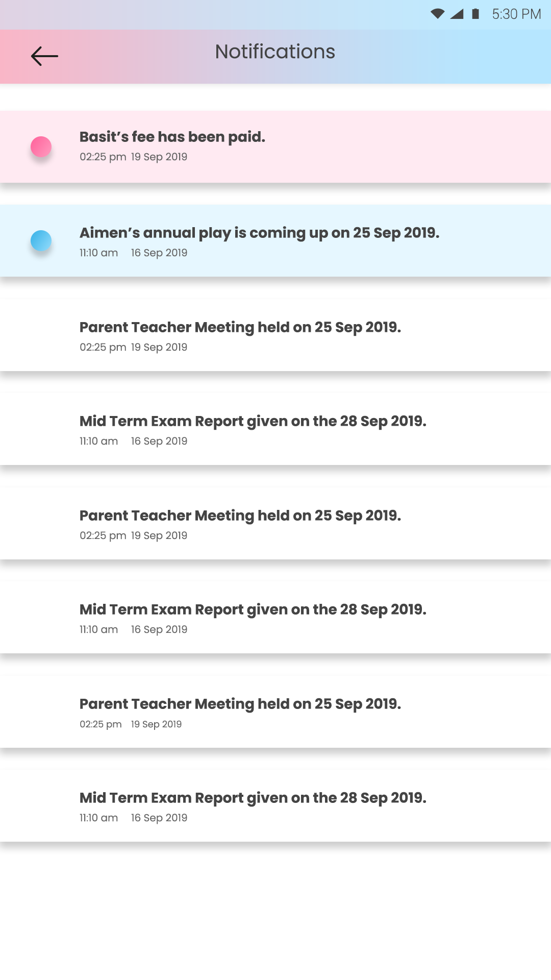Tap the 16 Sep 2019 date under Aimen's play
This screenshot has width=551, height=980.
(x=159, y=253)
